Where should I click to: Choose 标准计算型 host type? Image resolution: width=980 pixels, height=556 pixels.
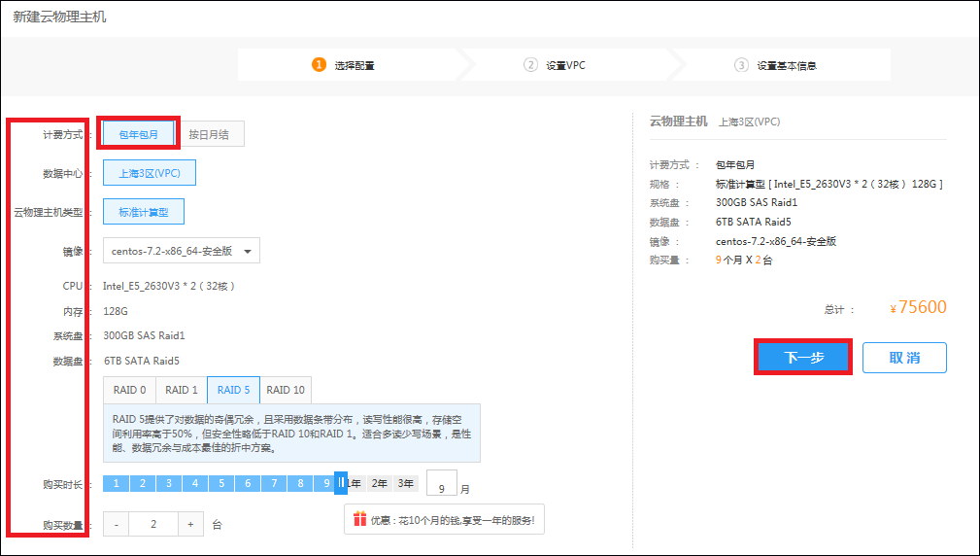(143, 212)
